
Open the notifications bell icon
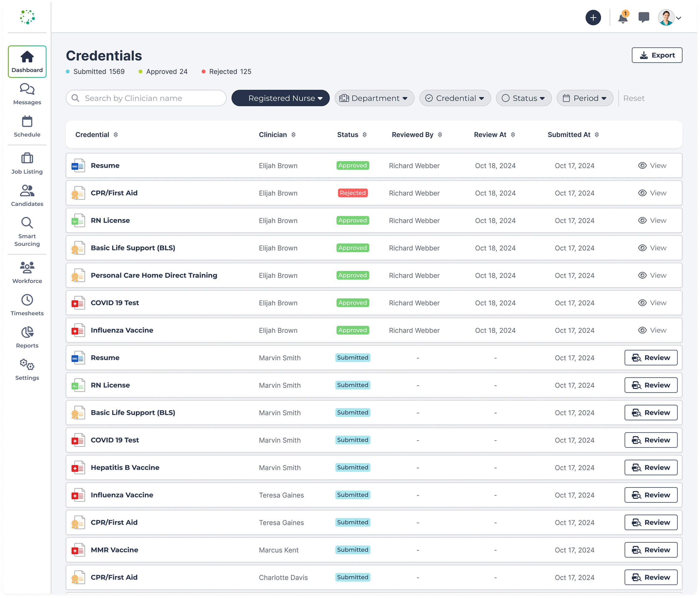tap(623, 18)
